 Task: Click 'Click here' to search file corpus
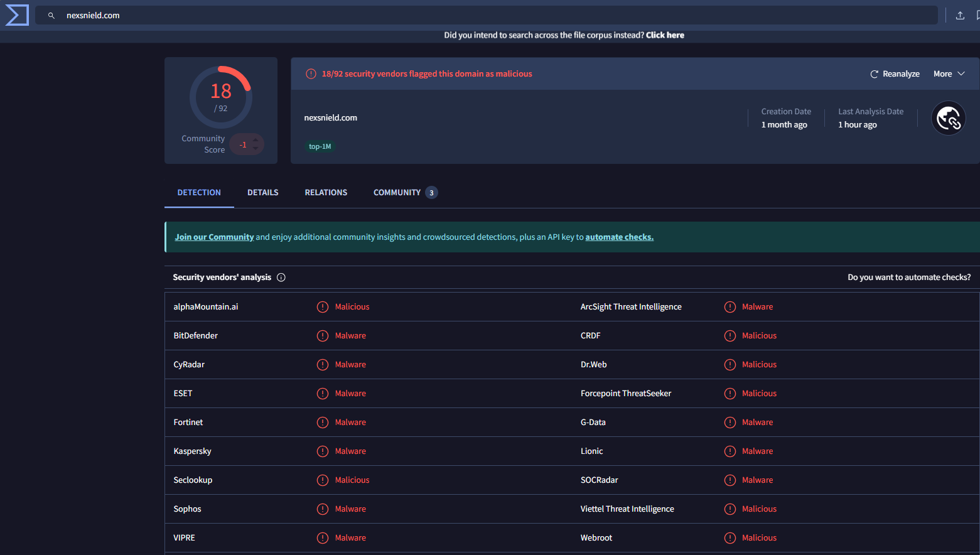(665, 35)
